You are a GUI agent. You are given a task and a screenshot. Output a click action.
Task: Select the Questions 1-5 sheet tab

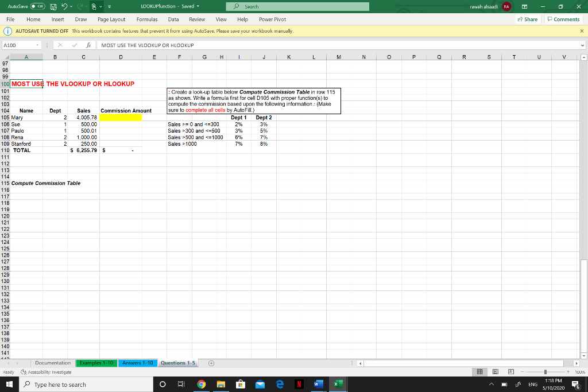coord(178,363)
